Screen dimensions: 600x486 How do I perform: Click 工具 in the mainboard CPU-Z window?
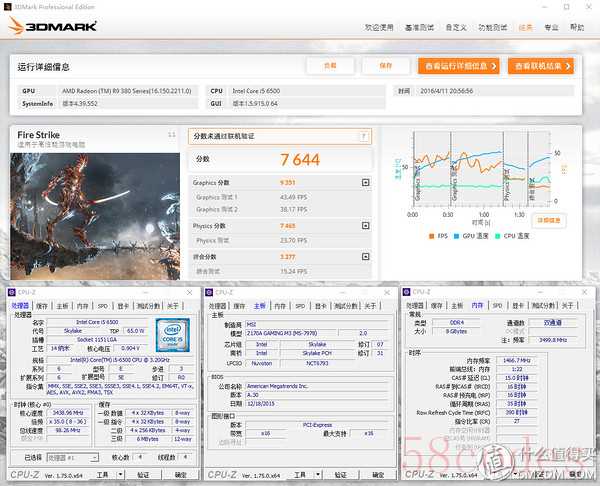[x=300, y=475]
